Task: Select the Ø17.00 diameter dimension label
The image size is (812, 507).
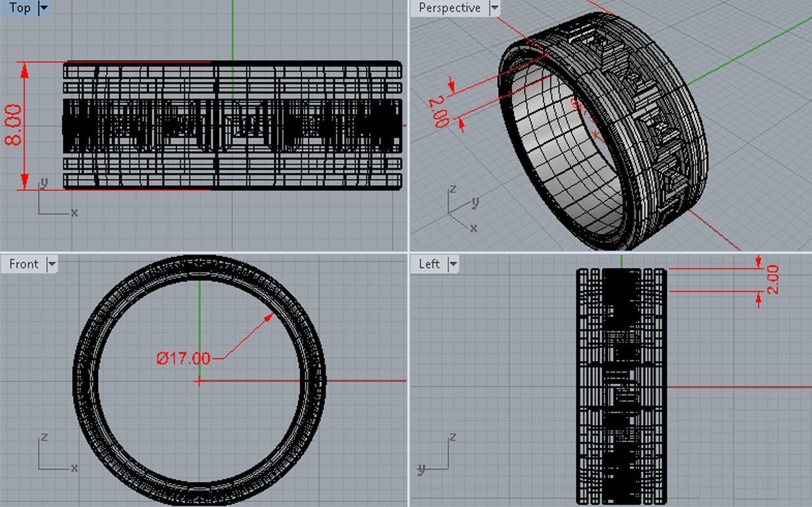Action: 184,358
